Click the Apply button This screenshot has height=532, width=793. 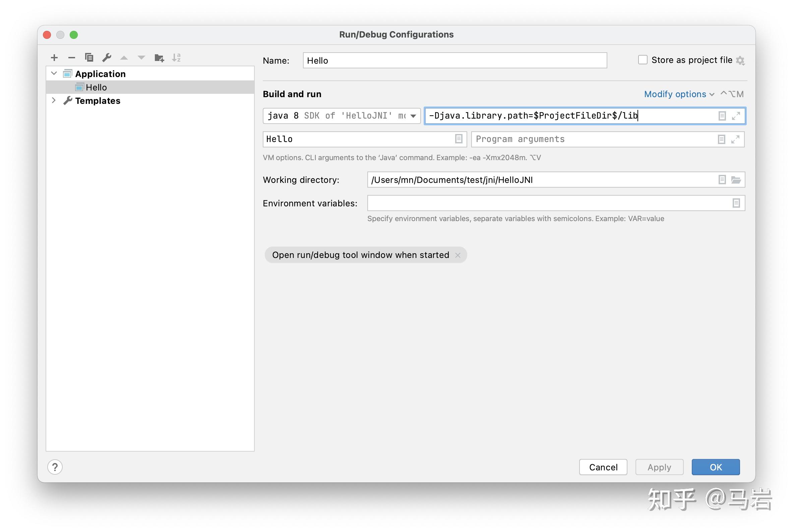(659, 467)
